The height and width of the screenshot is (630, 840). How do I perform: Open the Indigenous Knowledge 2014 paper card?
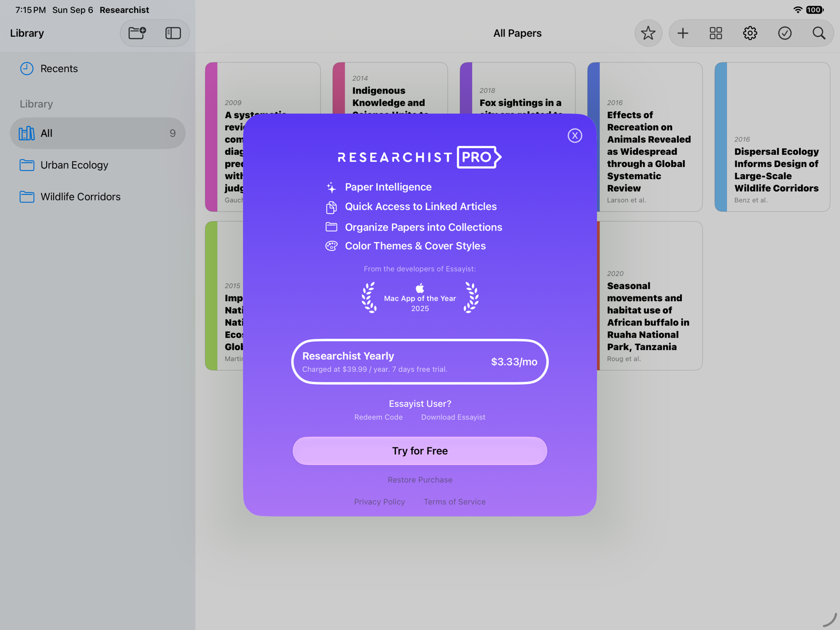click(x=390, y=88)
